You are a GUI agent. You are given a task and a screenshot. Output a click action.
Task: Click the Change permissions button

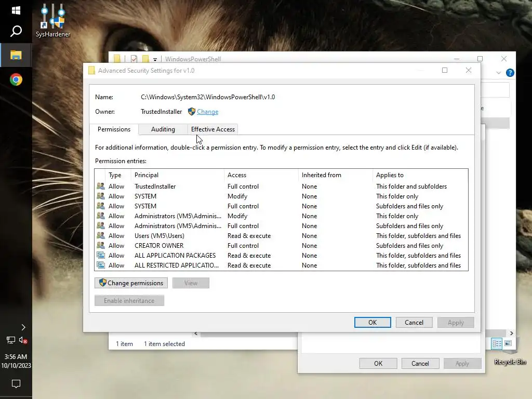(x=131, y=283)
